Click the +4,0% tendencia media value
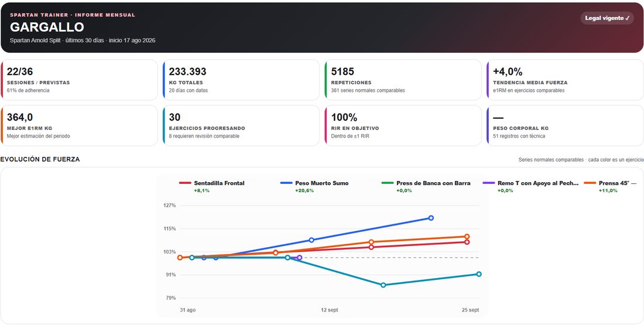 point(508,71)
